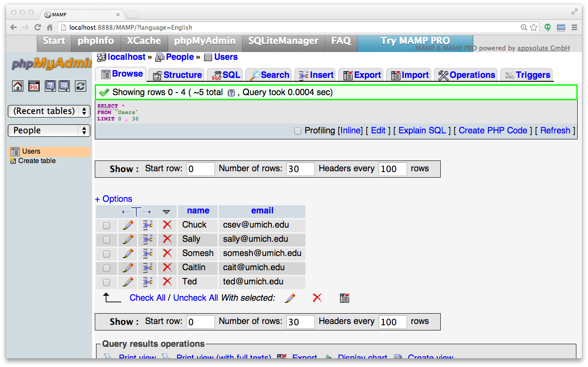This screenshot has width=588, height=367.
Task: Check the checkbox for Chuck row
Action: coord(106,225)
